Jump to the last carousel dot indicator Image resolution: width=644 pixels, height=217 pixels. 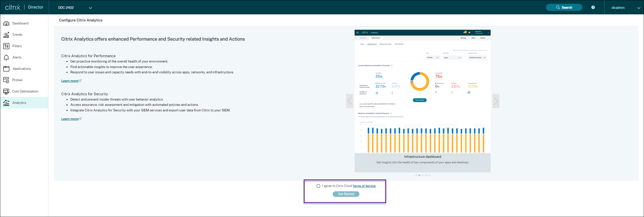click(429, 175)
